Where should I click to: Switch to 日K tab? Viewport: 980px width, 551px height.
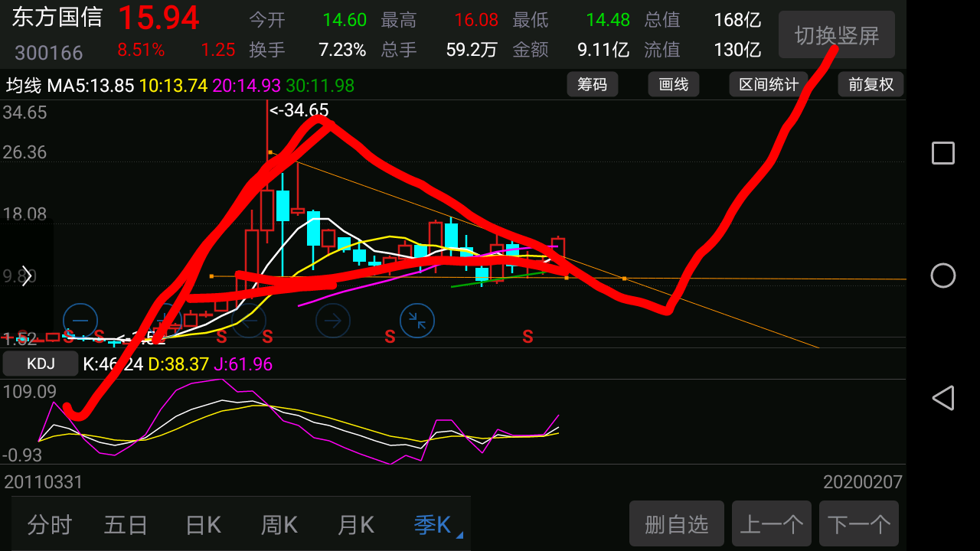pyautogui.click(x=203, y=525)
